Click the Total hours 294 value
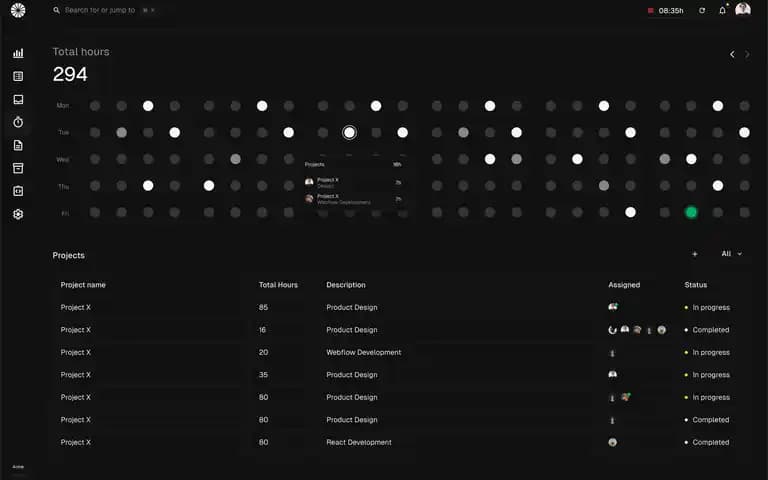 click(70, 74)
